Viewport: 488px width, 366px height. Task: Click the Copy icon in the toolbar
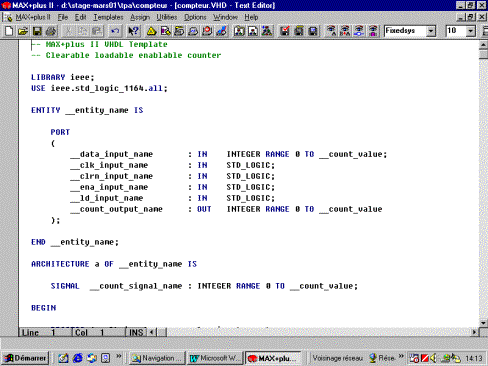pyautogui.click(x=82, y=31)
